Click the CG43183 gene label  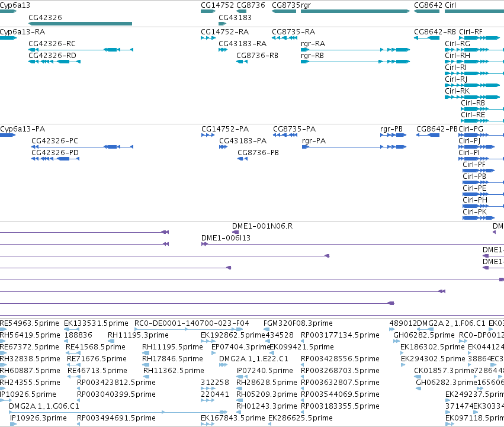coord(235,18)
